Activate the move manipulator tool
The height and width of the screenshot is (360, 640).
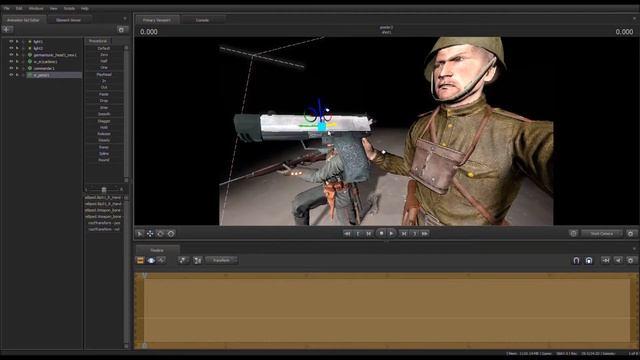click(x=150, y=234)
